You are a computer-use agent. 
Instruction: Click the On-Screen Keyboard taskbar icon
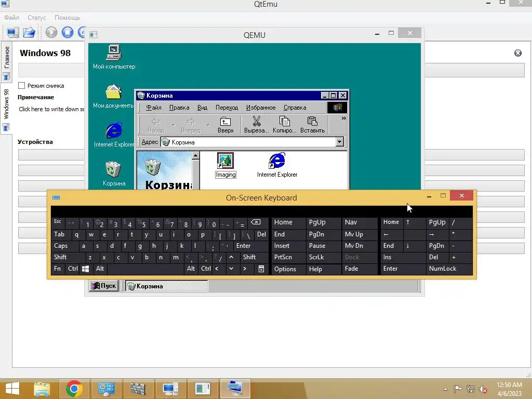(235, 389)
